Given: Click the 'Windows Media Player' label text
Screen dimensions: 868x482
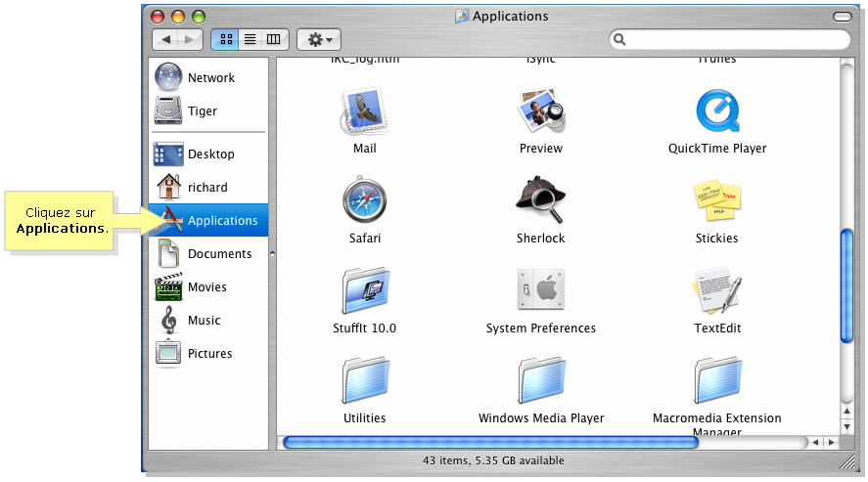Looking at the screenshot, I should [541, 417].
